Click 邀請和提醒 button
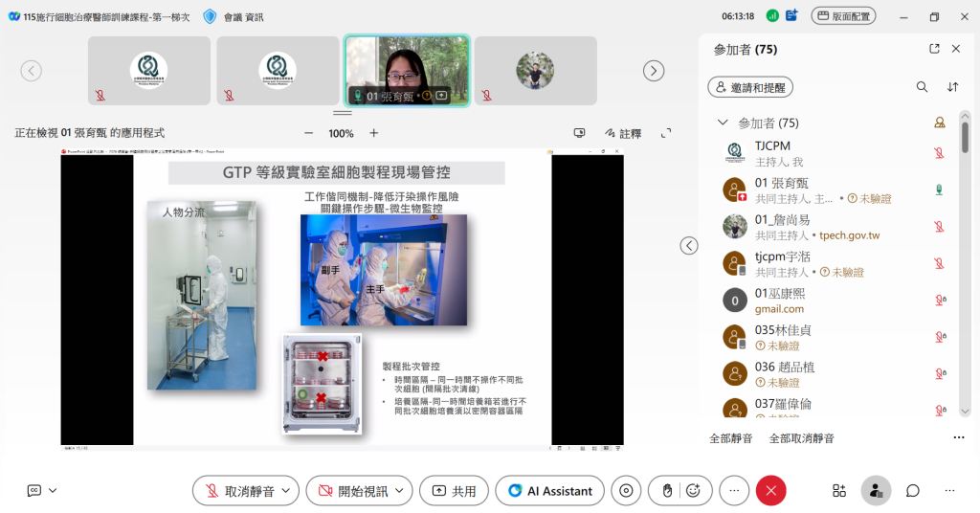Viewport: 980px width, 513px height. point(750,87)
